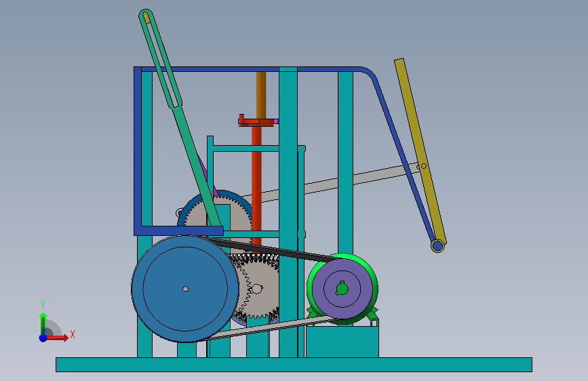Screen dimensions: 588x381
Task: Click the red clamp bracket on shaft
Action: 256,121
